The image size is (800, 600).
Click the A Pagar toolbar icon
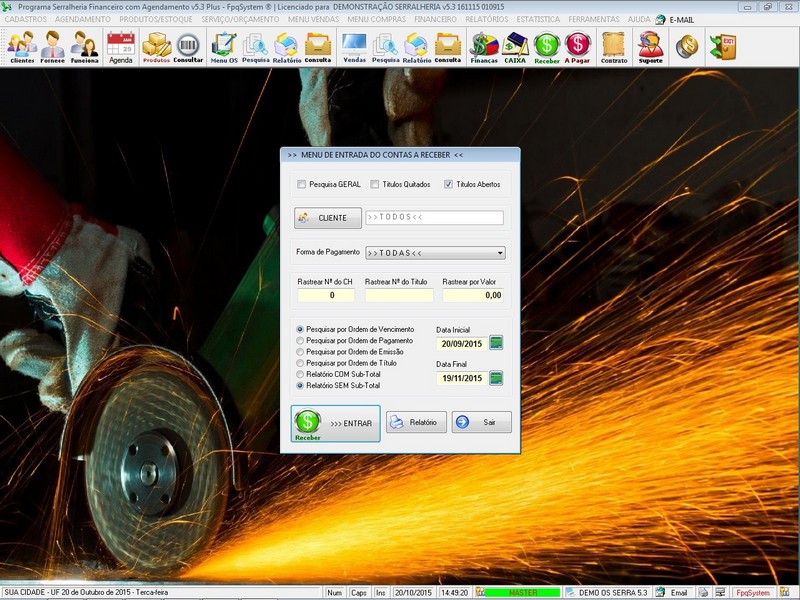point(577,46)
